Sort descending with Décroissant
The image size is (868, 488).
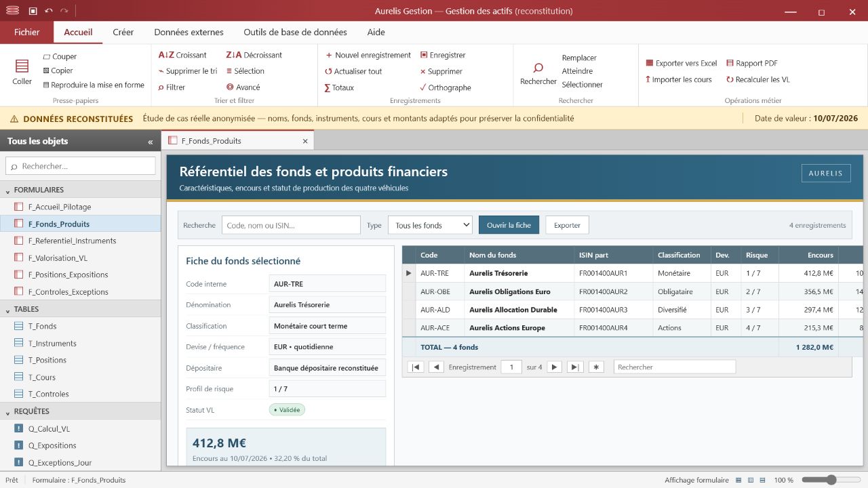click(254, 55)
